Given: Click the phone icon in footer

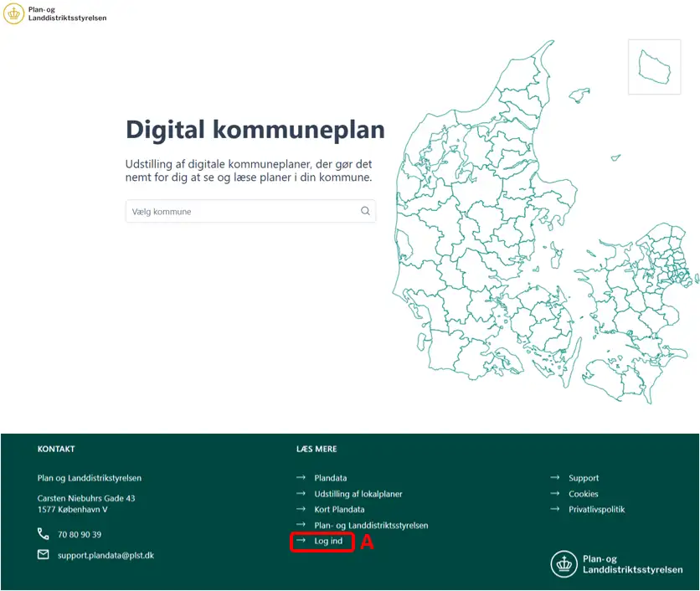Looking at the screenshot, I should (44, 534).
